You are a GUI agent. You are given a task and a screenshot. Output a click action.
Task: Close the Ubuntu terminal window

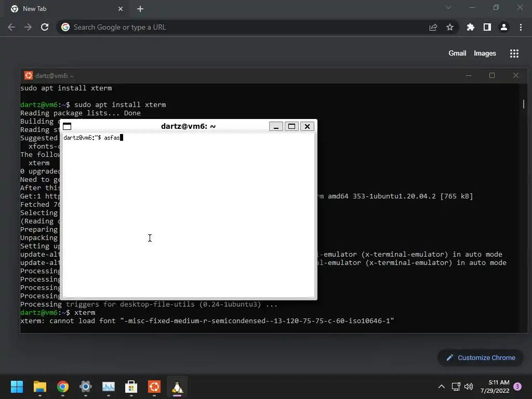516,75
